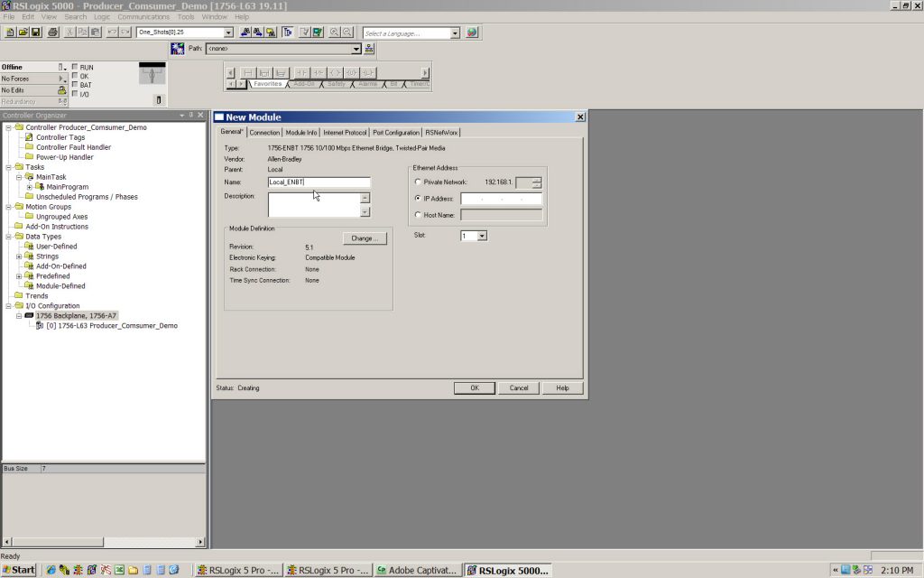This screenshot has width=924, height=578.
Task: Create a new project with the New toolbar icon
Action: [10, 33]
